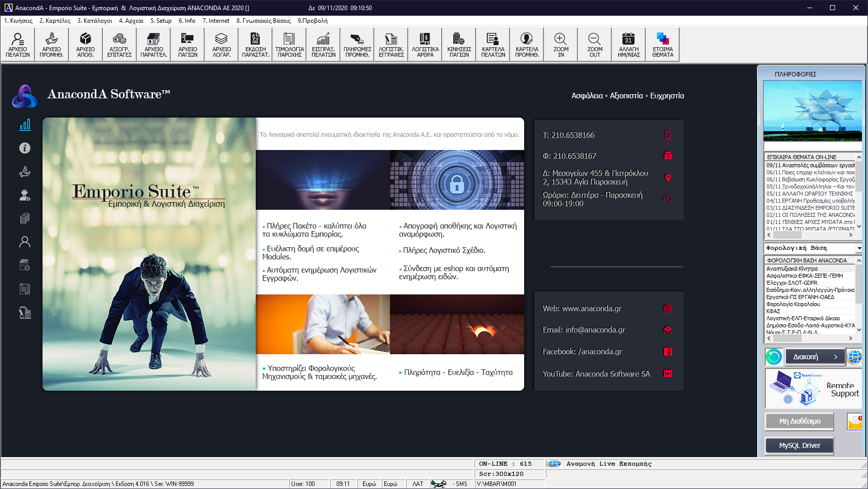Open the 6. Info menu

(187, 21)
